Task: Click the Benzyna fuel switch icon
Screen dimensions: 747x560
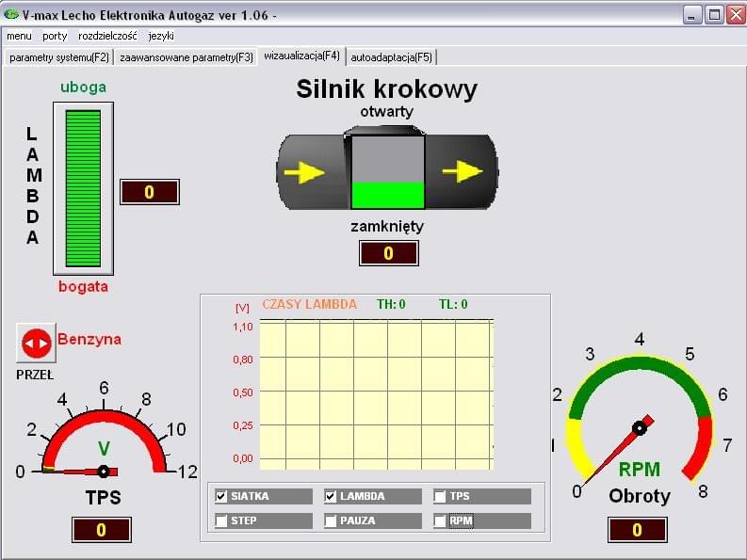Action: [x=36, y=344]
